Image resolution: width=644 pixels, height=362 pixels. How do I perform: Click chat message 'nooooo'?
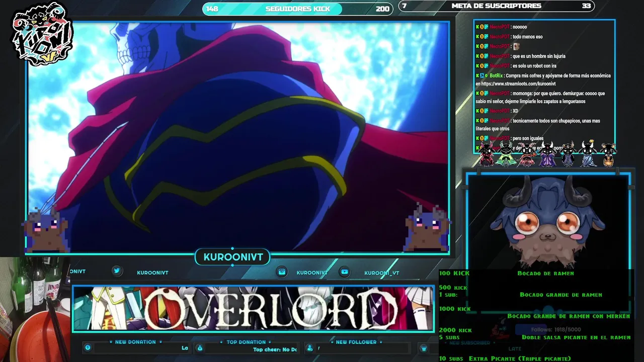(x=520, y=27)
